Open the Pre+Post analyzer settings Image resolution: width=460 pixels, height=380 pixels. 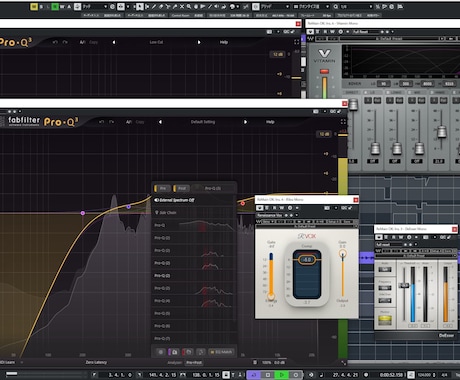coord(194,363)
